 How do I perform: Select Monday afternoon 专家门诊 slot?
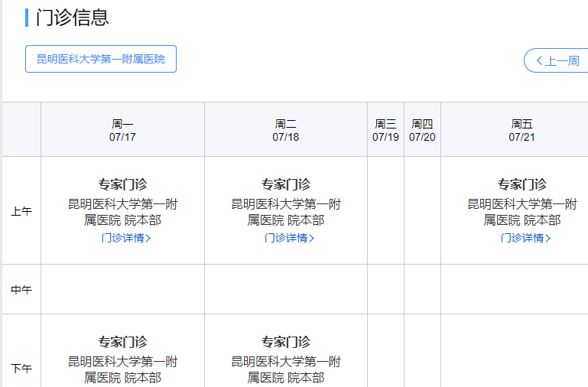coord(122,342)
